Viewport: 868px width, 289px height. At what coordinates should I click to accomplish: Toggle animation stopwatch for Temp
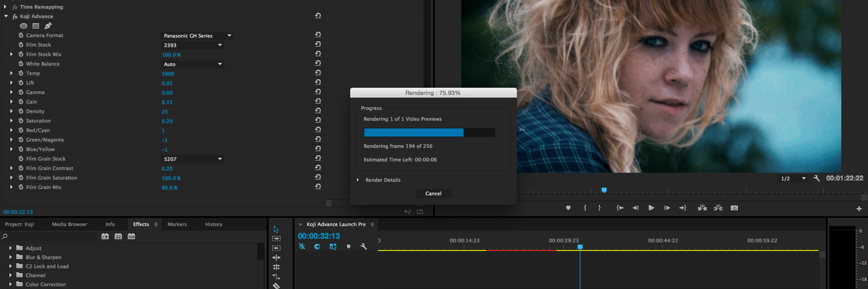(21, 73)
